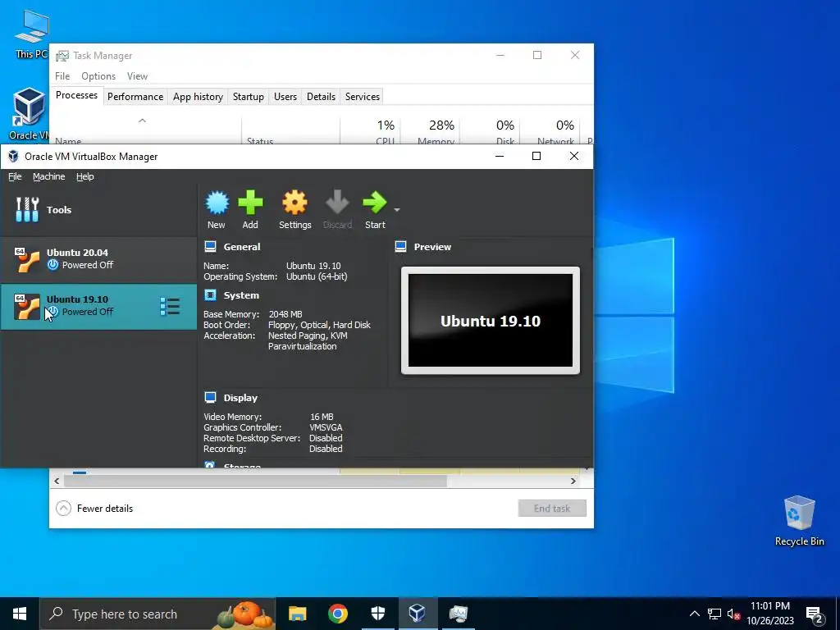The width and height of the screenshot is (840, 630).
Task: Click the sort chevron above the Name column
Action: click(x=142, y=121)
